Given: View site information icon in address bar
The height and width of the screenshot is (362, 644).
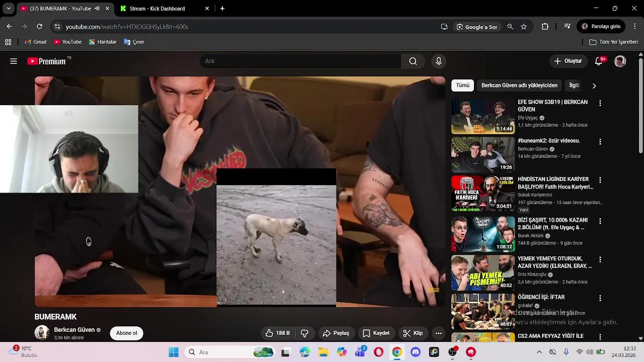Looking at the screenshot, I should (x=56, y=27).
